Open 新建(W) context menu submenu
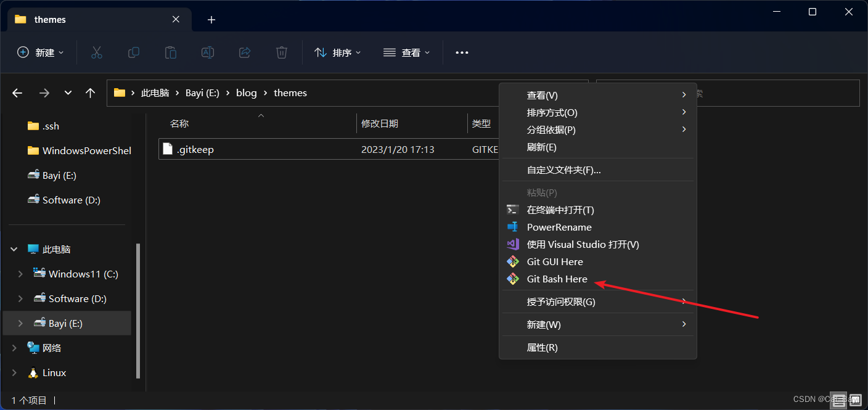The image size is (868, 410). (598, 324)
